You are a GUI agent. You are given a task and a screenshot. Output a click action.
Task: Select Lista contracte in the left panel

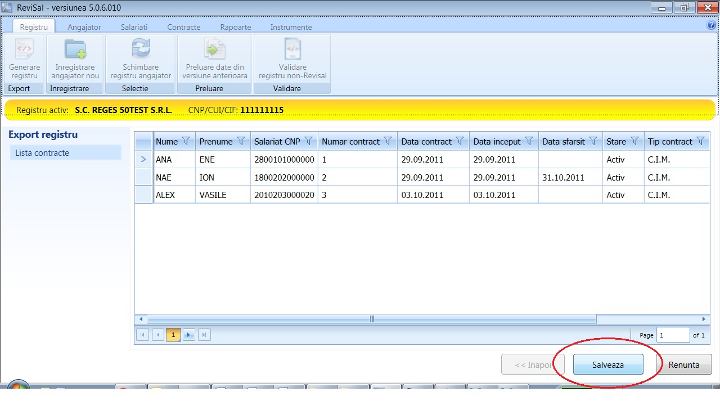[40, 153]
